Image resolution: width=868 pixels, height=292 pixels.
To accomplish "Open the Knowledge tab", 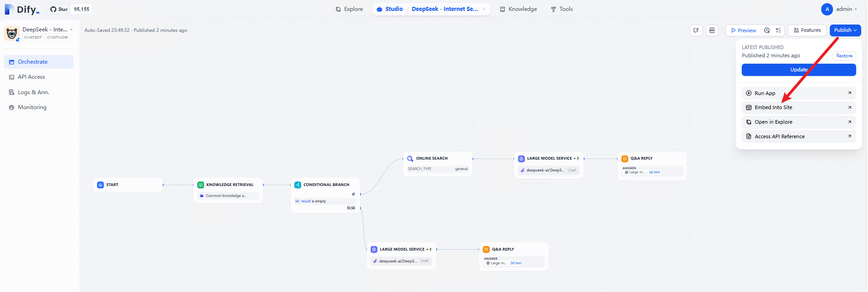I will (x=518, y=9).
